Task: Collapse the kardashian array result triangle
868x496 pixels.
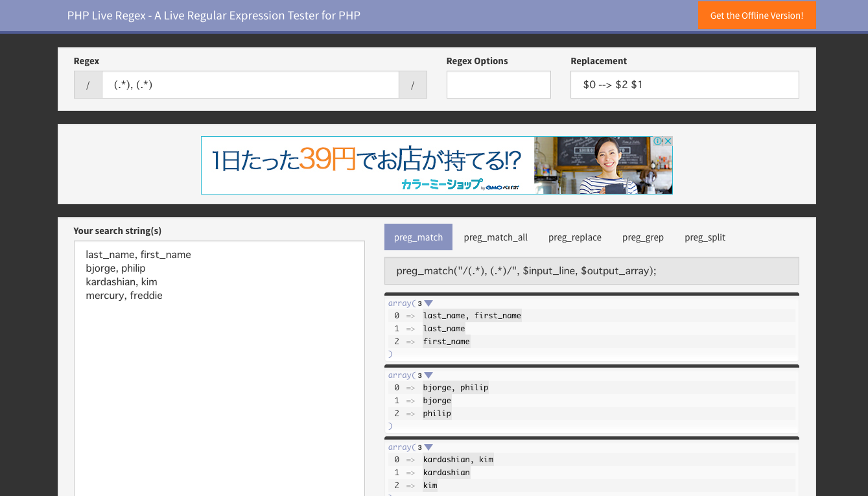Action: (x=428, y=447)
